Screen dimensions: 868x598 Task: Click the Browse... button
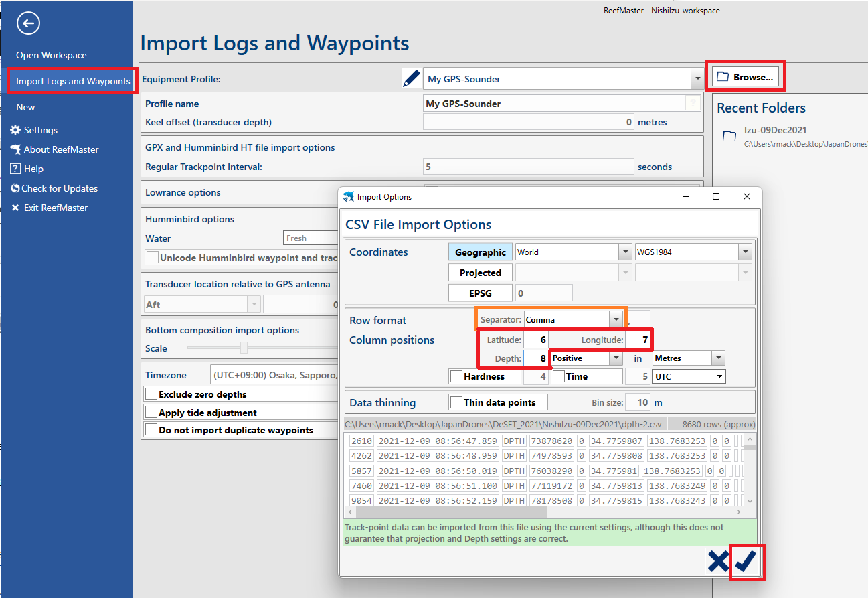point(745,77)
